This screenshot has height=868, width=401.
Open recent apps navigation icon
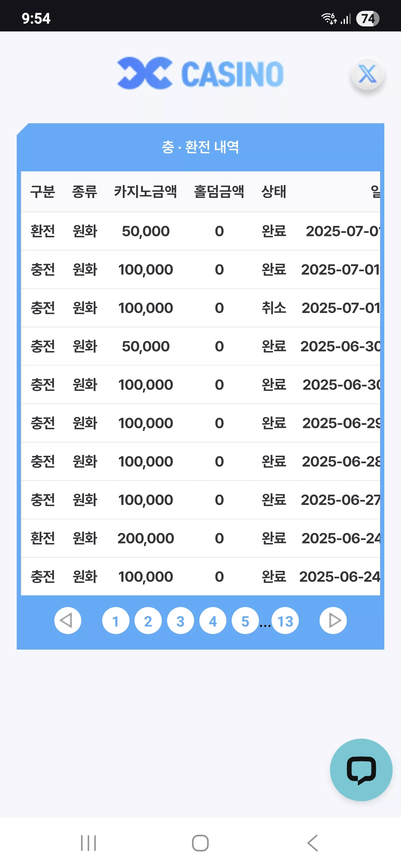[88, 843]
